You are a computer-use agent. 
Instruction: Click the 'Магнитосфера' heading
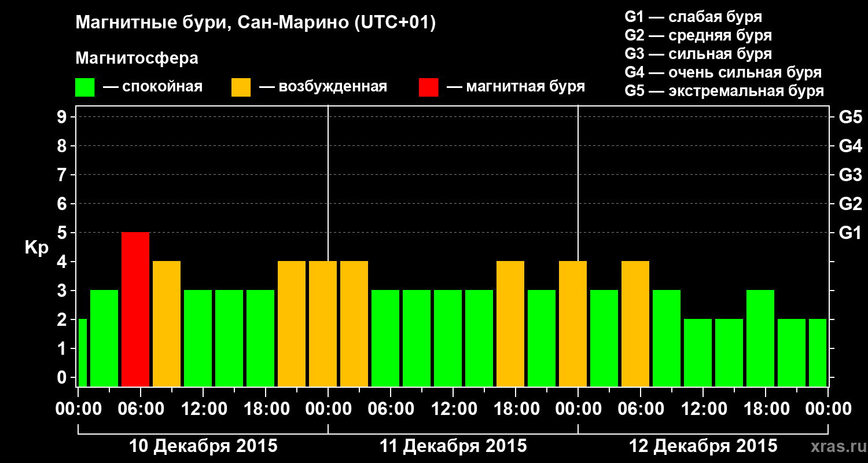137,58
